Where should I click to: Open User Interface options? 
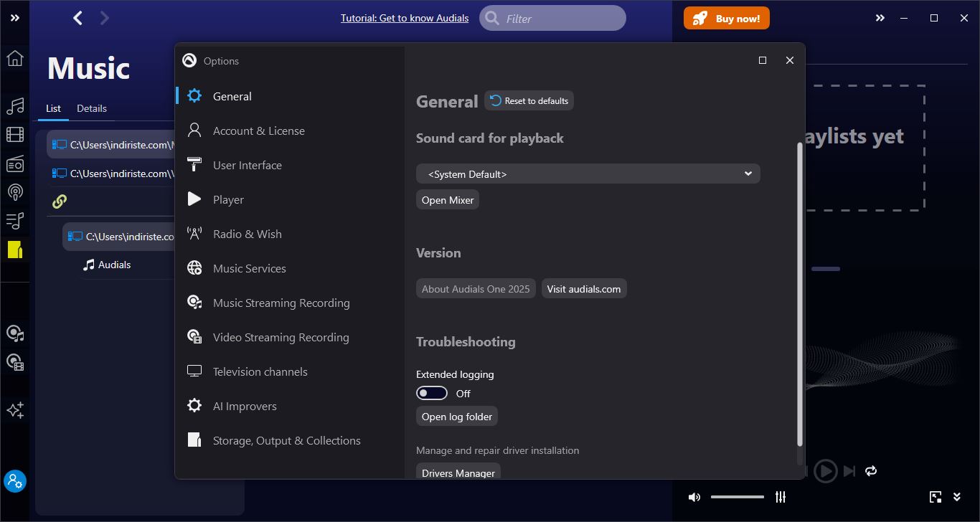[290, 165]
